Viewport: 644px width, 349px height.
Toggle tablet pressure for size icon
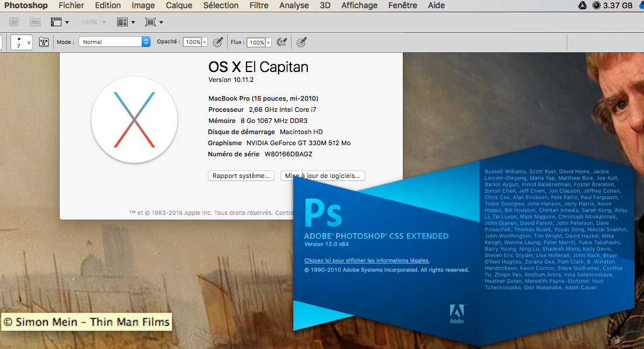coord(302,42)
